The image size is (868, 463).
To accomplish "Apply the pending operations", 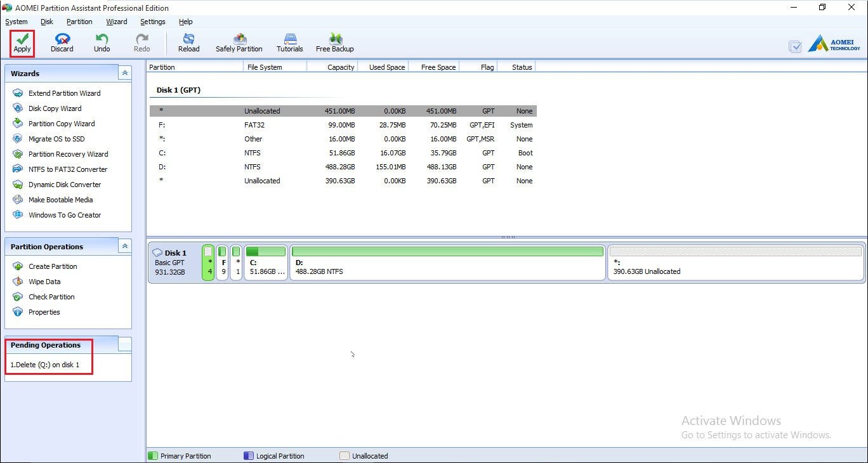I will (x=22, y=43).
